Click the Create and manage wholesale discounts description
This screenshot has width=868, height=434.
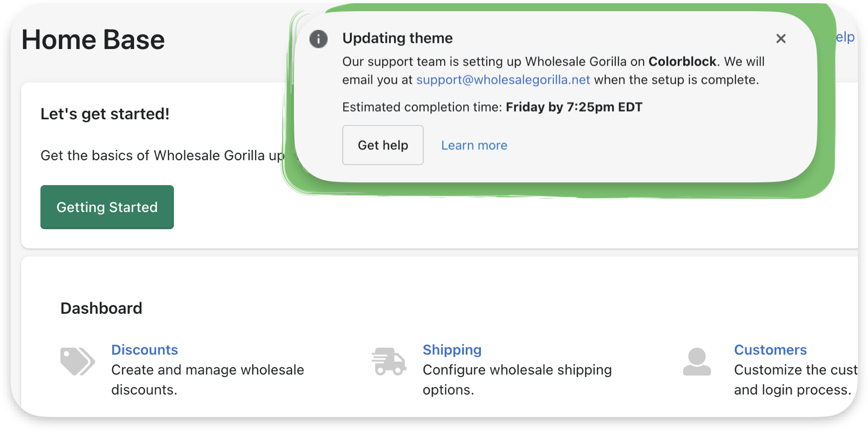point(207,379)
